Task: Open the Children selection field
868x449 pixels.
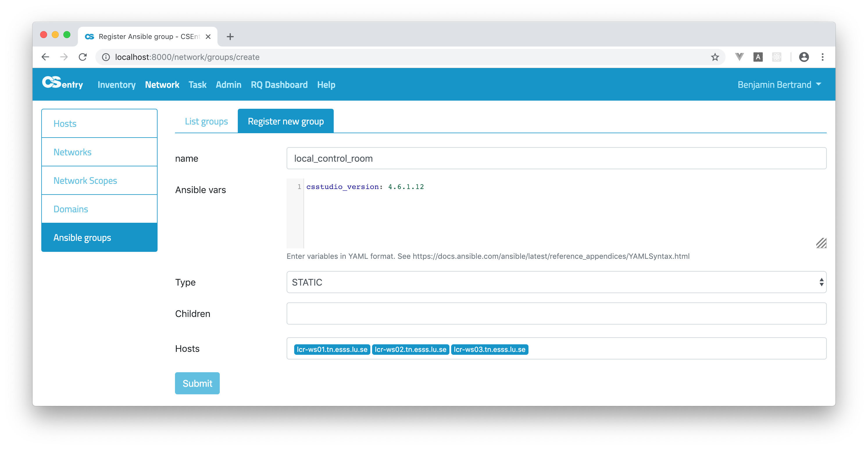Action: point(556,313)
